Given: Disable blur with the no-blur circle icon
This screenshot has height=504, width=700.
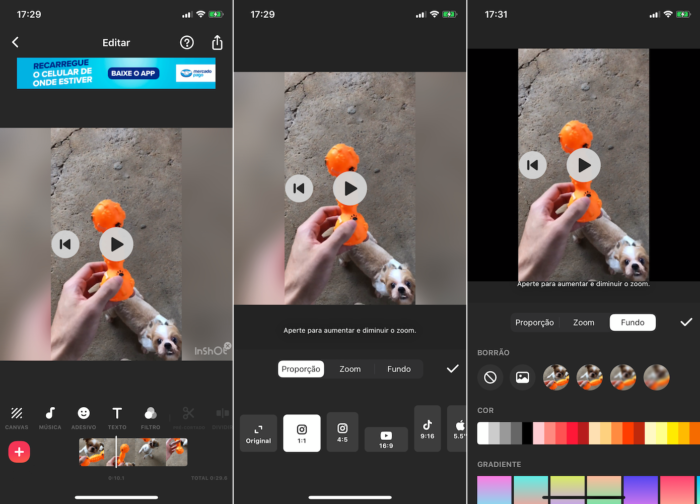Looking at the screenshot, I should click(490, 377).
